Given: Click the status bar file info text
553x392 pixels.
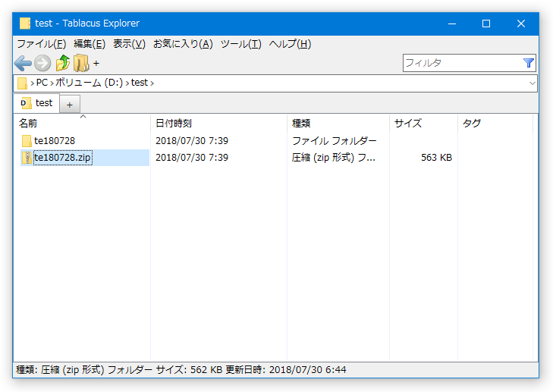Looking at the screenshot, I should [181, 370].
